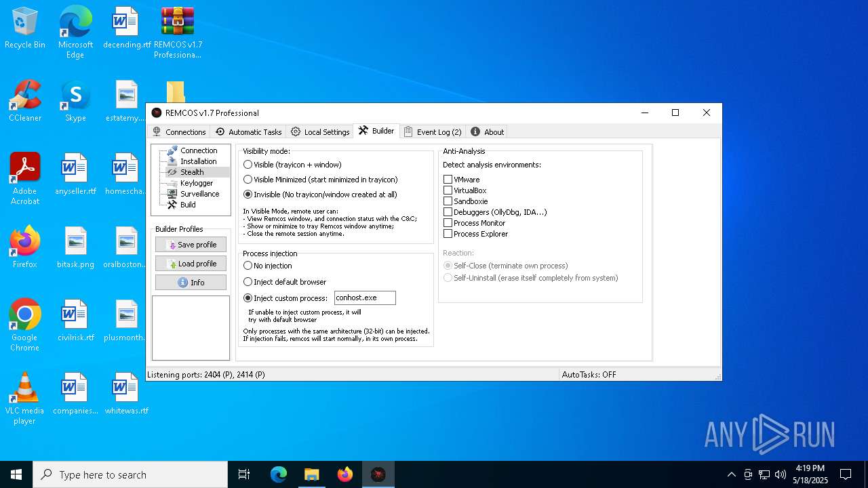Choose Visible Minimized visibility mode
Viewport: 868px width, 488px height.
pyautogui.click(x=320, y=180)
